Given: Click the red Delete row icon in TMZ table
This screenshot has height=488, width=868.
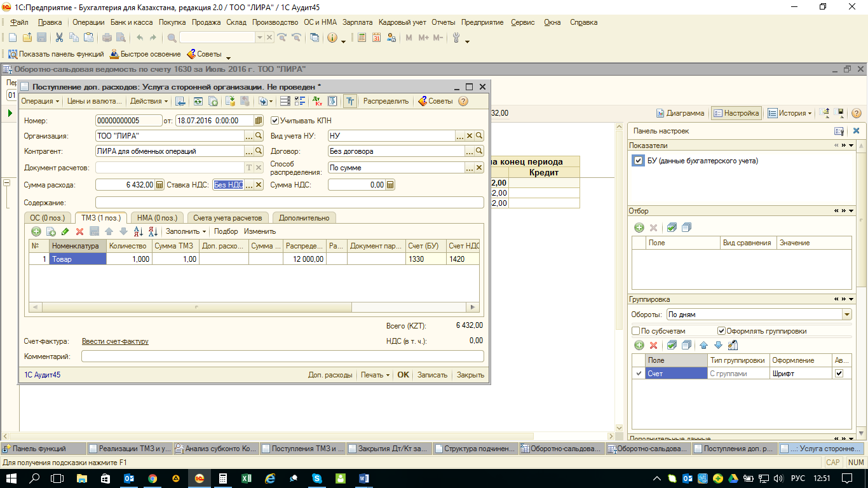Looking at the screenshot, I should point(79,231).
